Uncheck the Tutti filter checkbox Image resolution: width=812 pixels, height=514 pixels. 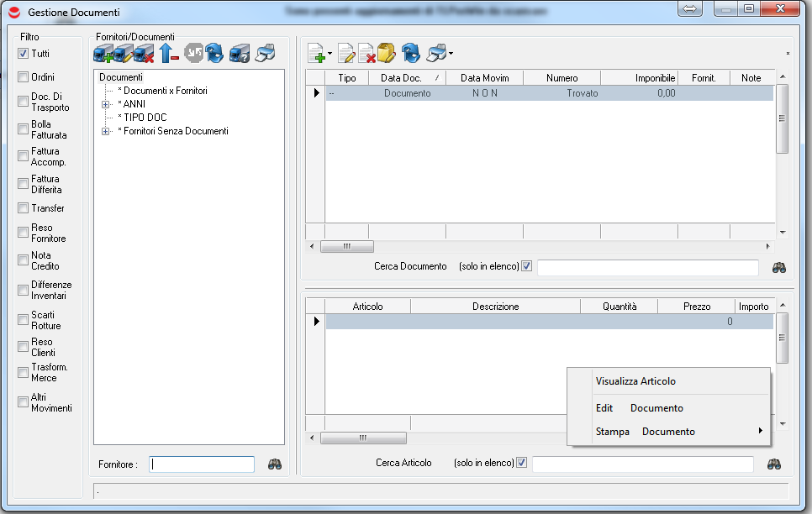[24, 54]
